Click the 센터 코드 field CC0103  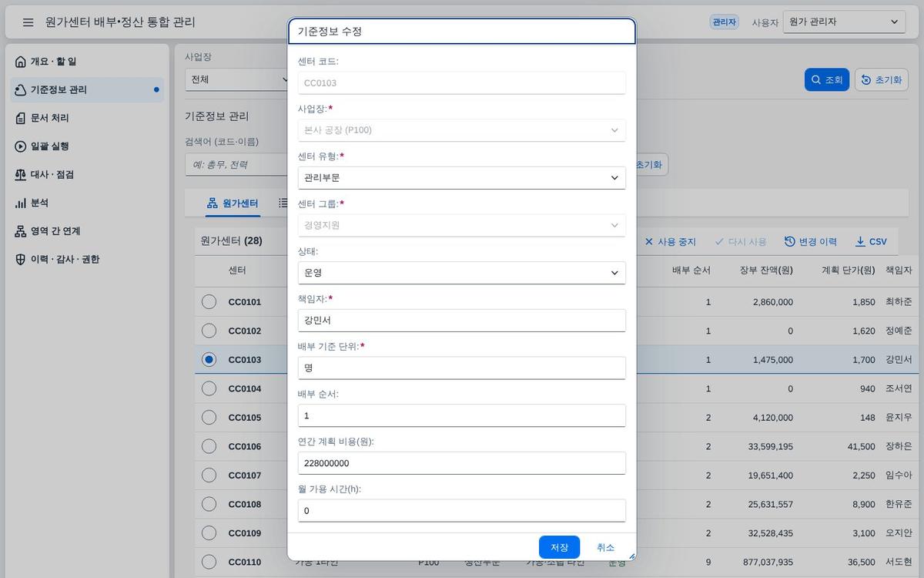pos(461,82)
